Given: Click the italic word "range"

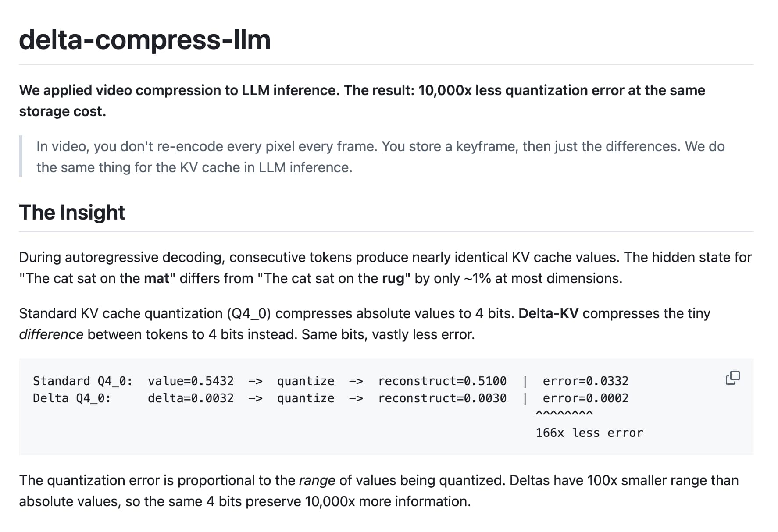Looking at the screenshot, I should pos(317,480).
